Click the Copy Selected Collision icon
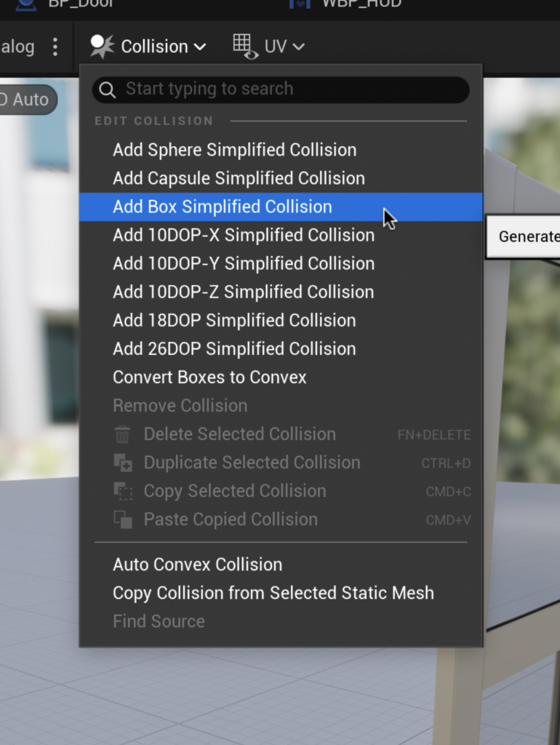Viewport: 560px width, 745px height. coord(122,491)
